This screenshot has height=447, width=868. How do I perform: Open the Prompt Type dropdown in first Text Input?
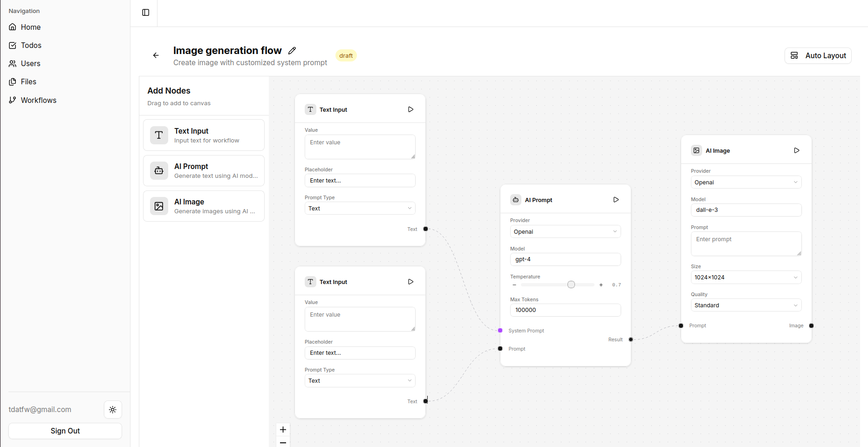[x=360, y=208]
